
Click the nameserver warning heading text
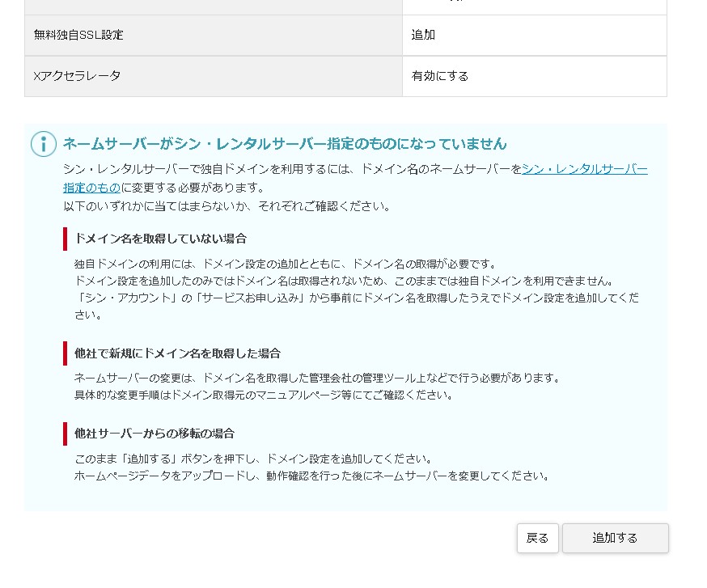pyautogui.click(x=285, y=144)
